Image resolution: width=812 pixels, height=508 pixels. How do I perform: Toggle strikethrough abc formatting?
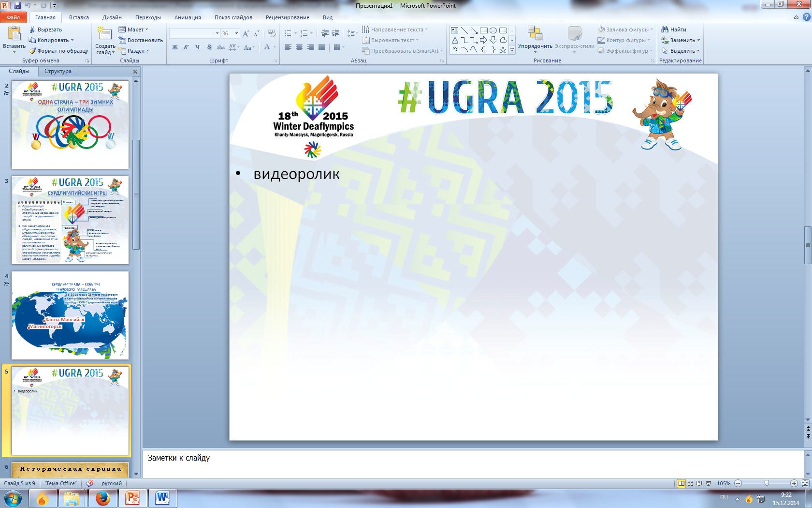coord(221,47)
